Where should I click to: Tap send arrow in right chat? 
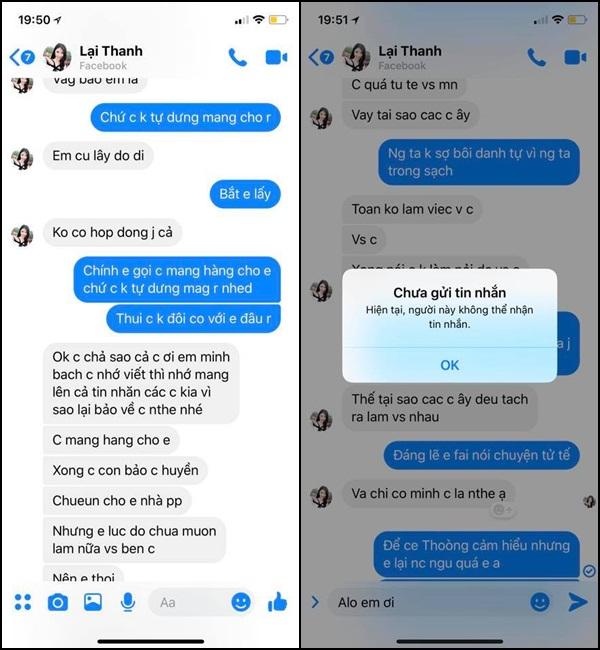click(578, 602)
